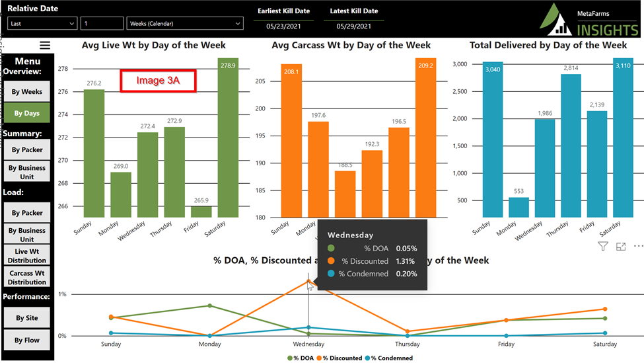The width and height of the screenshot is (644, 363).
Task: Open the Overview By Weeks page
Action: click(x=26, y=91)
